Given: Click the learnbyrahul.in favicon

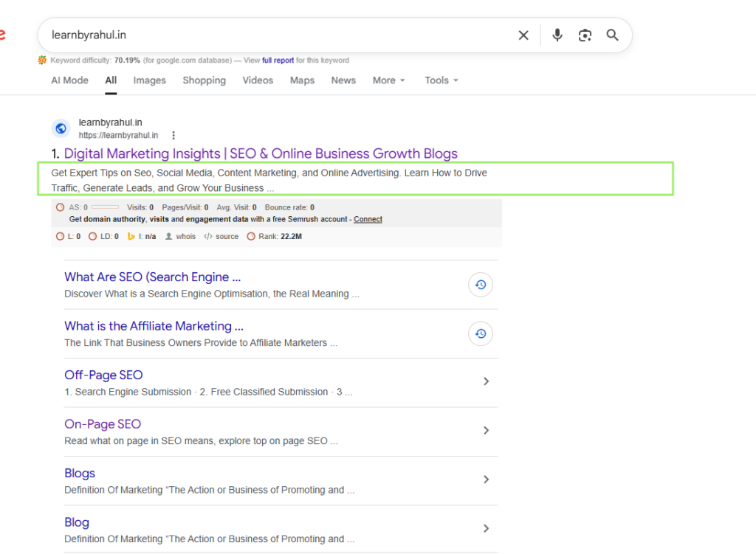Looking at the screenshot, I should pyautogui.click(x=61, y=128).
